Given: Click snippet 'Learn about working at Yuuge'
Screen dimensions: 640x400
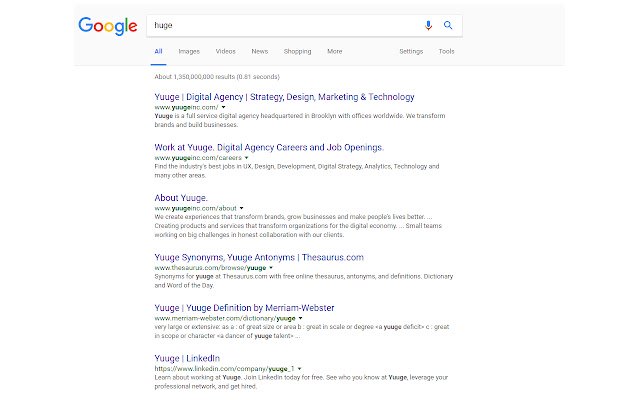Looking at the screenshot, I should point(301,382).
